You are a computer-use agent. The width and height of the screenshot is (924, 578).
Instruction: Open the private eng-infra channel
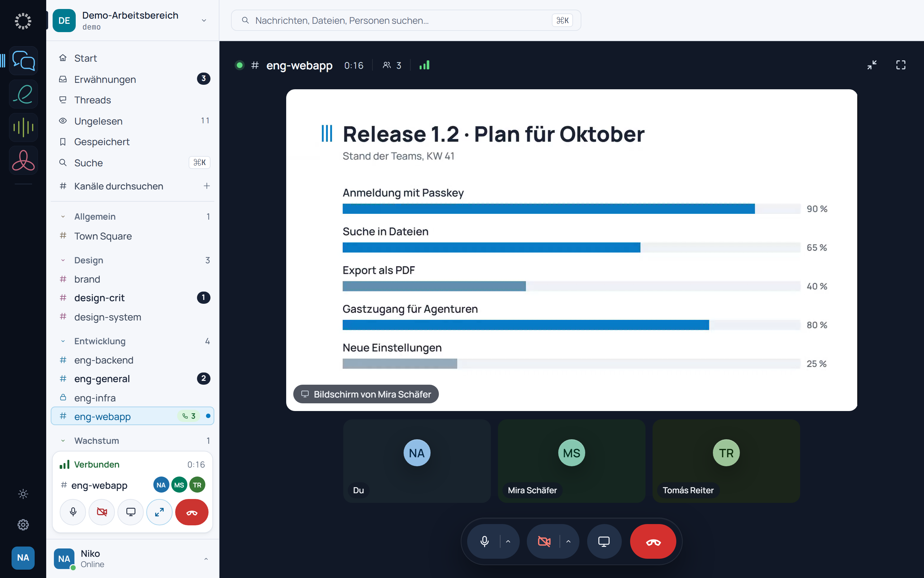pyautogui.click(x=133, y=398)
